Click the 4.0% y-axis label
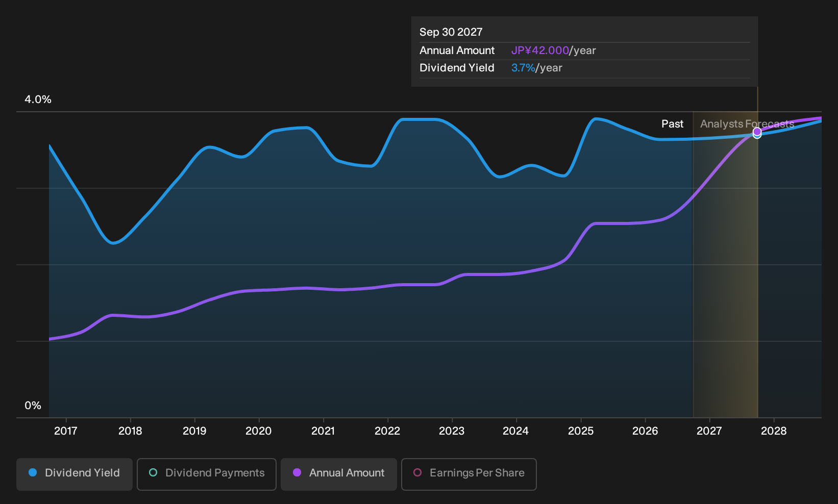The width and height of the screenshot is (838, 504). pos(38,99)
